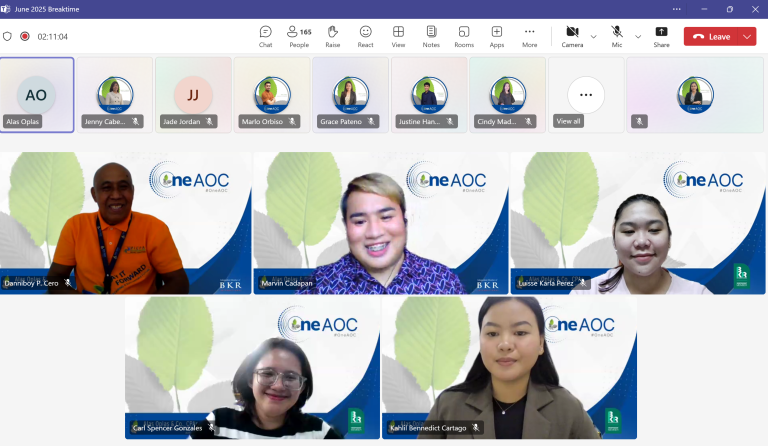Open breakout Rooms

pyautogui.click(x=464, y=36)
